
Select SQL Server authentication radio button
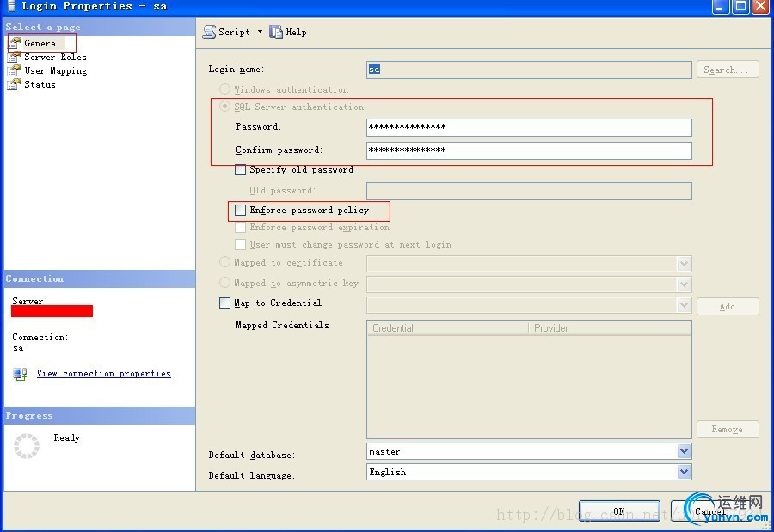point(224,107)
